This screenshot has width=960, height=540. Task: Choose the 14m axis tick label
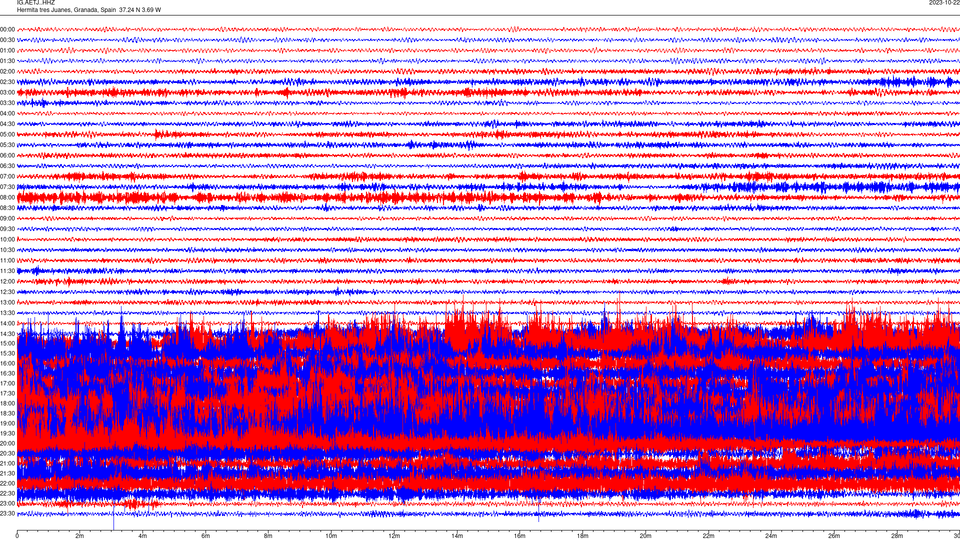457,536
